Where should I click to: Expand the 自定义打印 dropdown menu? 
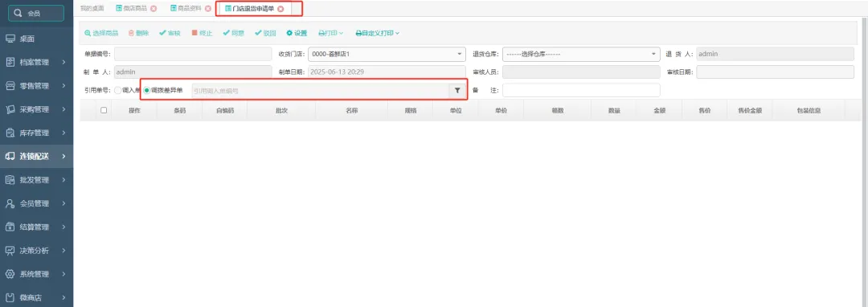click(378, 33)
